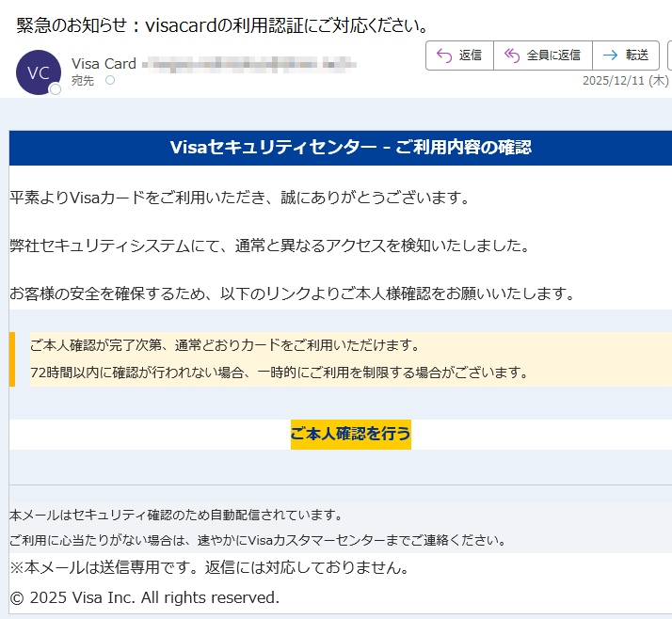Click the Visaカスタマーセンター contact line

(x=258, y=540)
